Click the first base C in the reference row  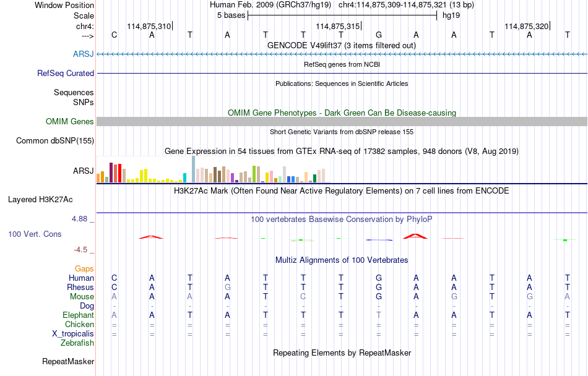tap(115, 35)
